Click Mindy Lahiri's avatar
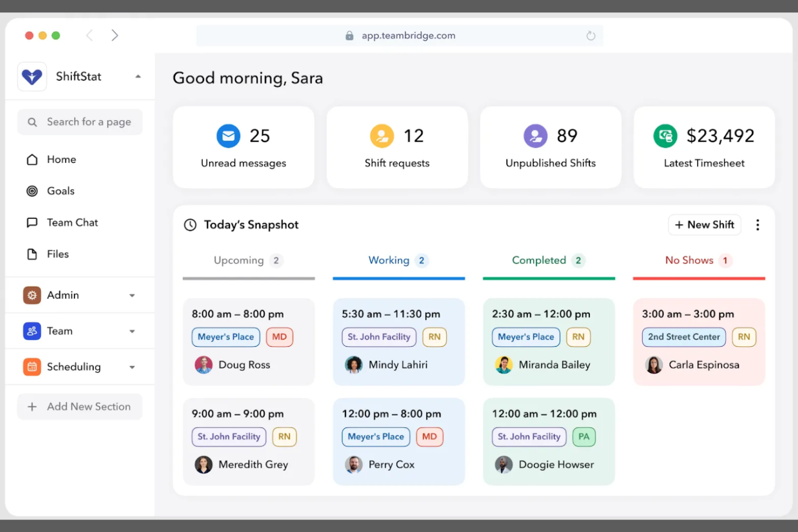 [354, 365]
